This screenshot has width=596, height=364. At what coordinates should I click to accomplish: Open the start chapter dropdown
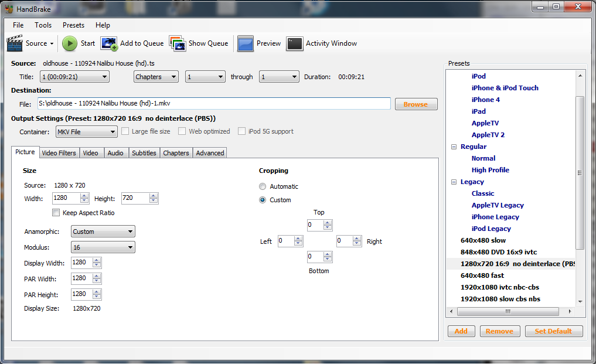(x=205, y=77)
